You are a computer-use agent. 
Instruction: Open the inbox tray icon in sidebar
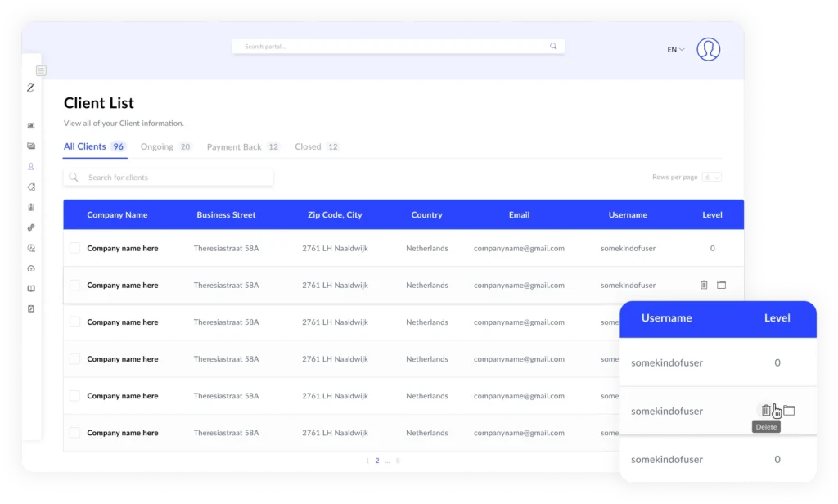tap(31, 146)
